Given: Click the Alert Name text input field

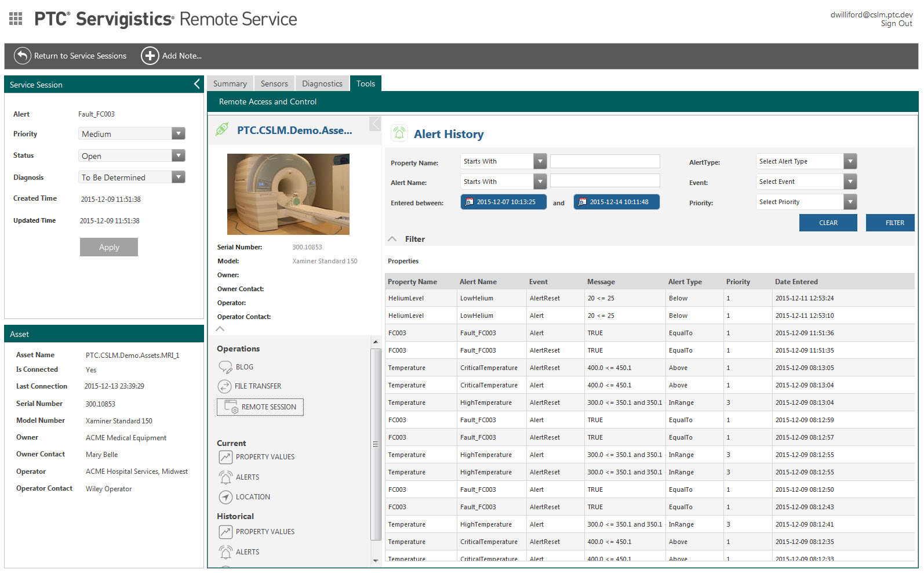Looking at the screenshot, I should [605, 180].
